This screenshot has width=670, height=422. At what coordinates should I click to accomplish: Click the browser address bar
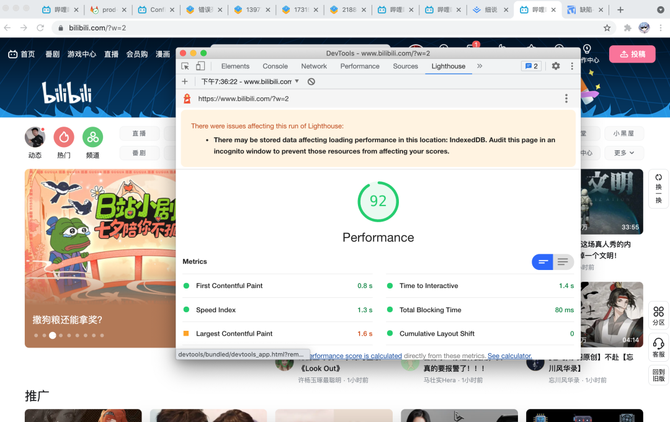(332, 28)
